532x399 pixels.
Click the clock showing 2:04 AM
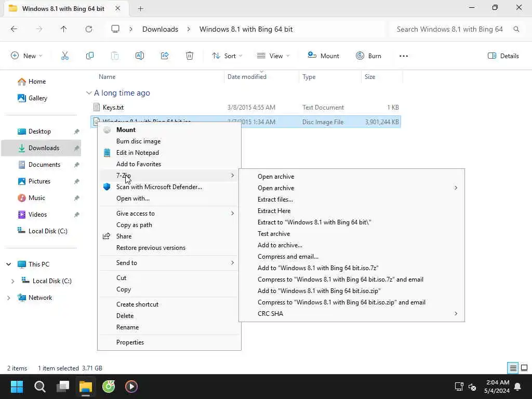[x=497, y=383]
